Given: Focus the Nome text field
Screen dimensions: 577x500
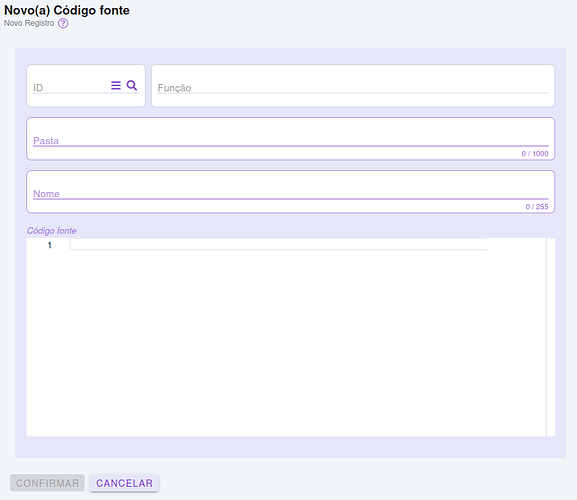Looking at the screenshot, I should [x=290, y=193].
